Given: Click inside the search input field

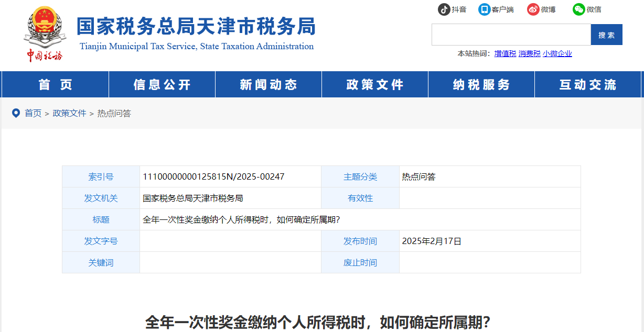Looking at the screenshot, I should (511, 34).
